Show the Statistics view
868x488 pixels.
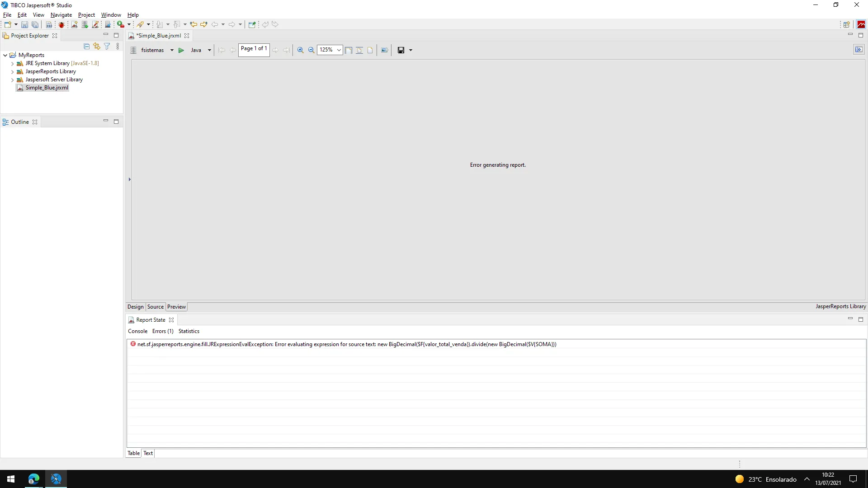click(189, 331)
